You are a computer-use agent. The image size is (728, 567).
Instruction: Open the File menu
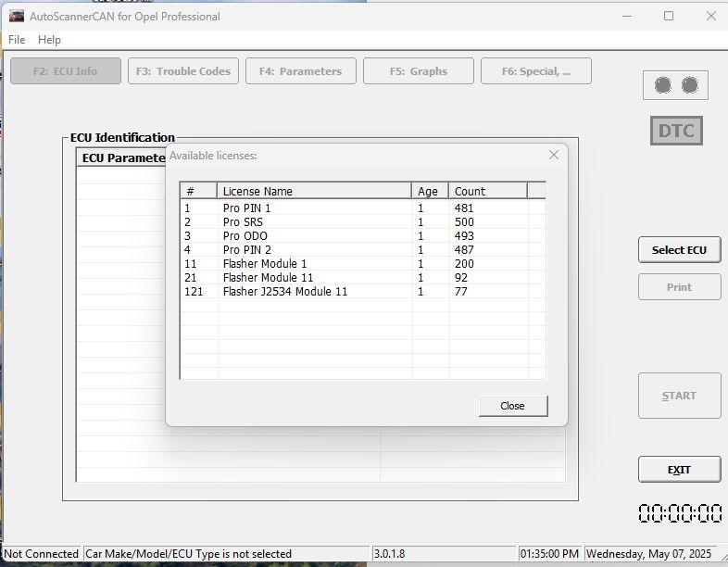pyautogui.click(x=17, y=40)
